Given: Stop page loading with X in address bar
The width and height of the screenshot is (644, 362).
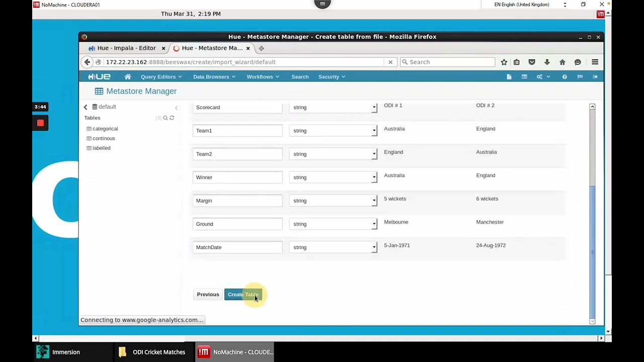Looking at the screenshot, I should 390,62.
